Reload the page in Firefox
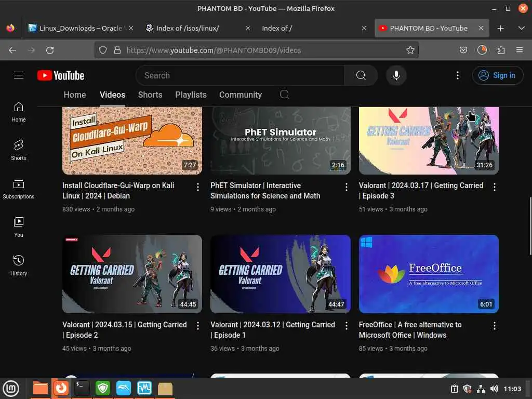 (x=50, y=50)
